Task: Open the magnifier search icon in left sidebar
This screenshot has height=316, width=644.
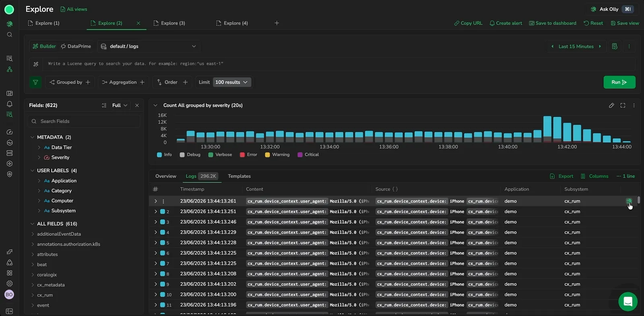Action: coord(10,35)
